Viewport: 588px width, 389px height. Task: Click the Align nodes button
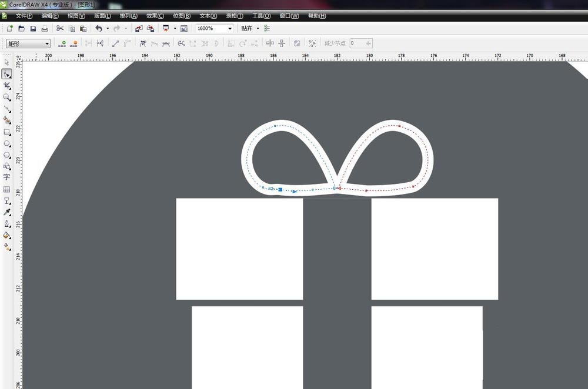(x=255, y=43)
